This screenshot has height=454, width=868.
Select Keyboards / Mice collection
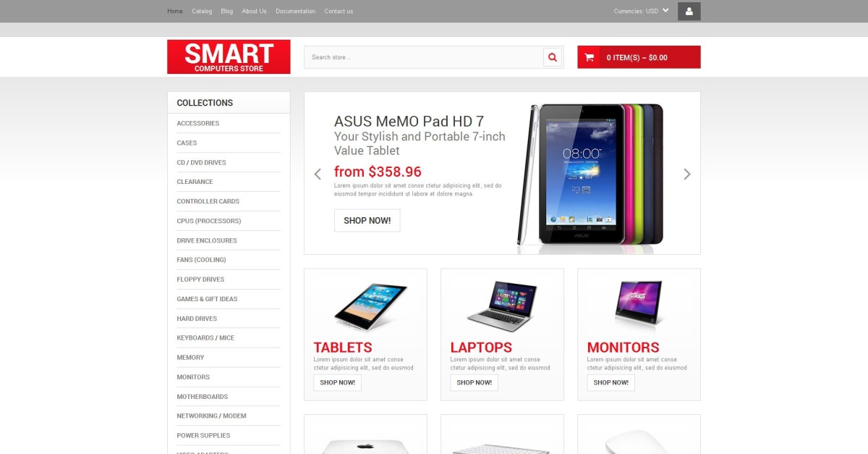[x=205, y=338]
